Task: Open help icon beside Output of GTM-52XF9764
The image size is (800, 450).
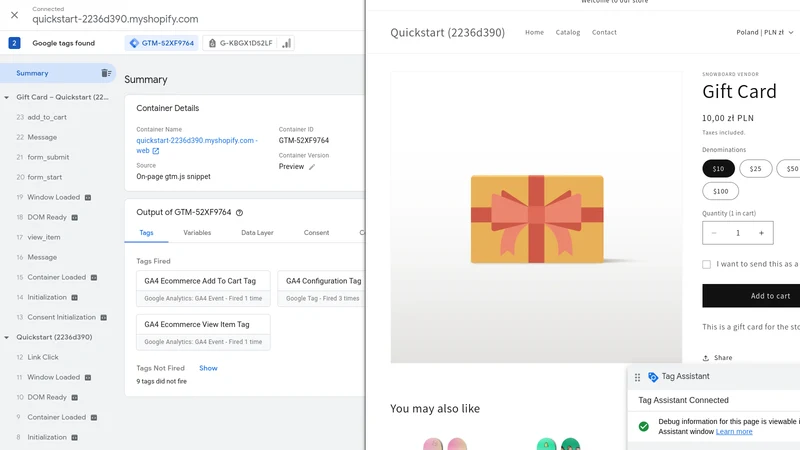Action: (x=239, y=212)
